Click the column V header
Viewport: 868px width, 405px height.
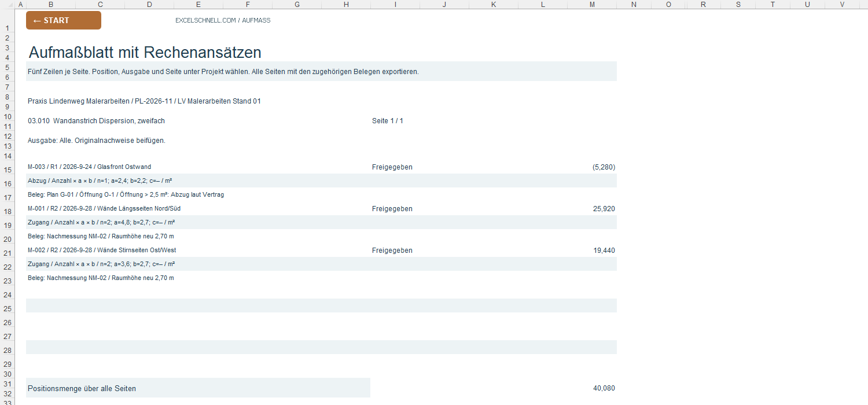[842, 5]
